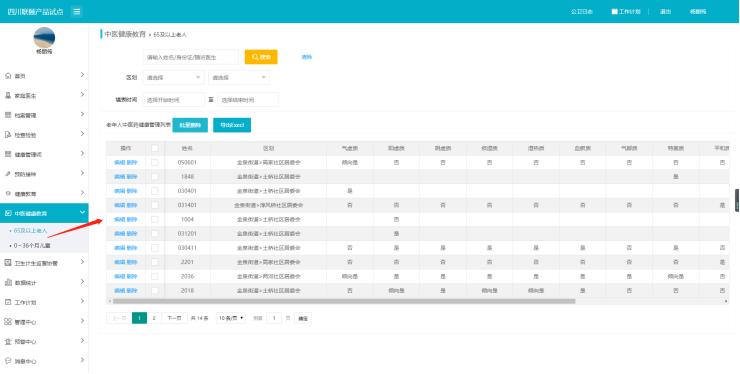This screenshot has width=740, height=374.
Task: Expand 消息中心 sidebar chevron
Action: tap(83, 360)
